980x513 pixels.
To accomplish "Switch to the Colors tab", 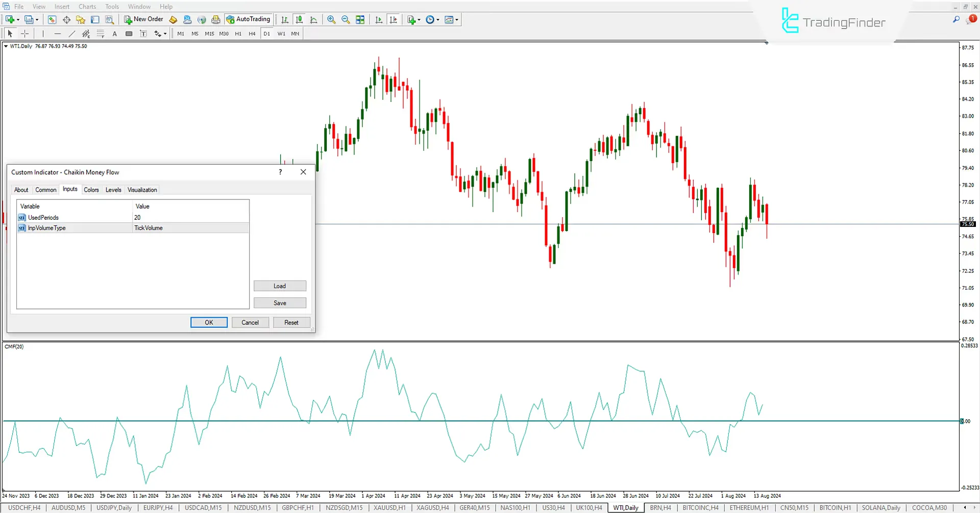I will point(91,190).
